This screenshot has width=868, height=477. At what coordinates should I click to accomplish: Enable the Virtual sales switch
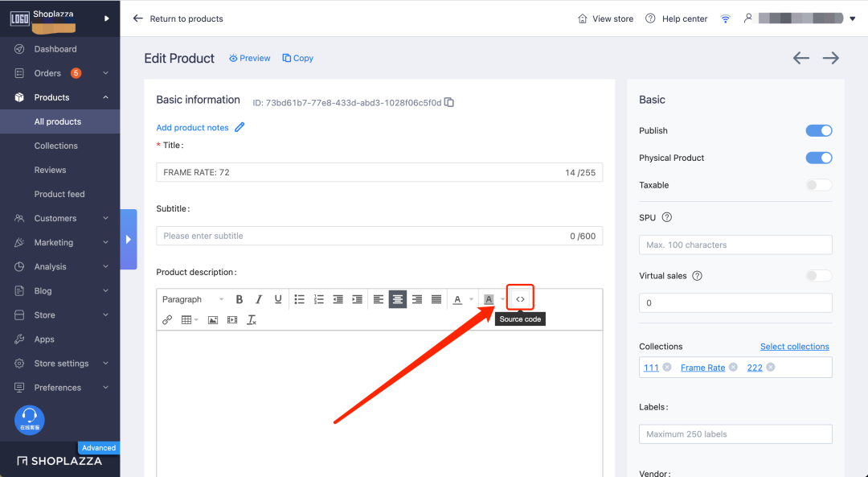point(819,276)
